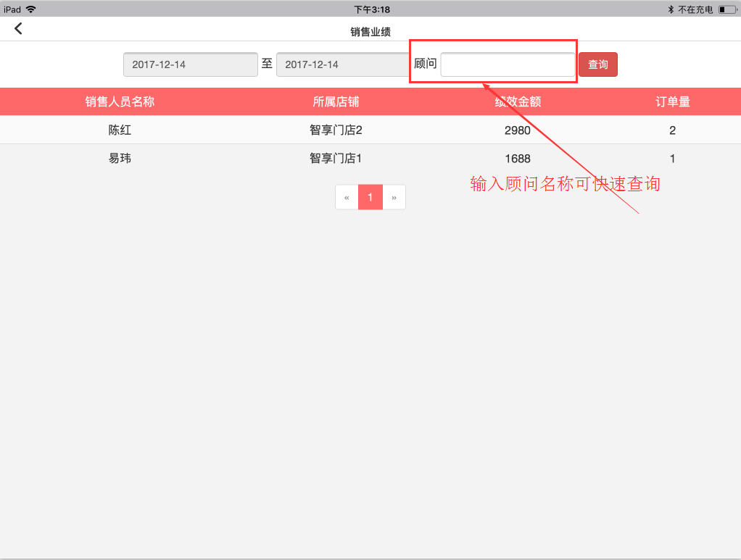Select salesperson 陈红 in the table
Image resolution: width=741 pixels, height=560 pixels.
120,130
